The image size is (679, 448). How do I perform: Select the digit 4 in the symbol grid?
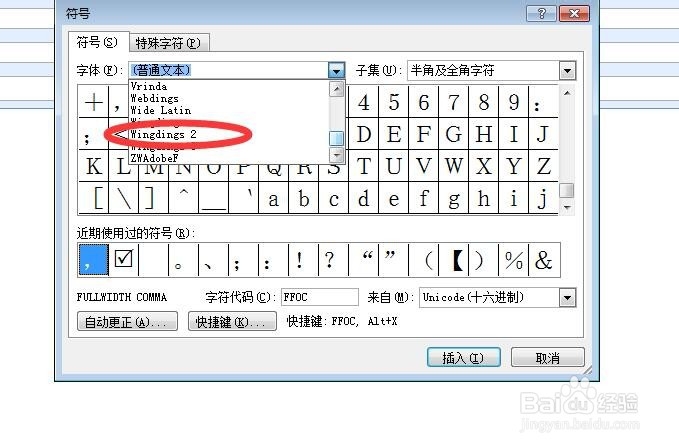[364, 102]
